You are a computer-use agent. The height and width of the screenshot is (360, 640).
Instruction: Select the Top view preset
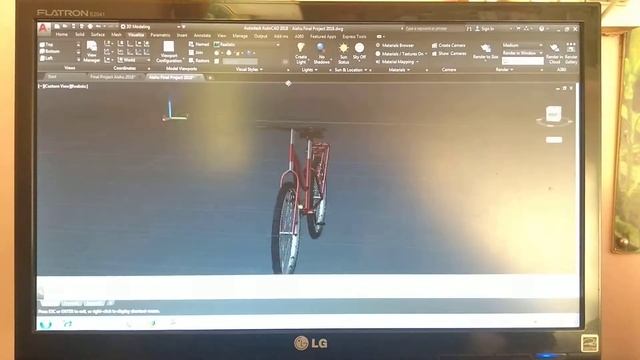[47, 44]
